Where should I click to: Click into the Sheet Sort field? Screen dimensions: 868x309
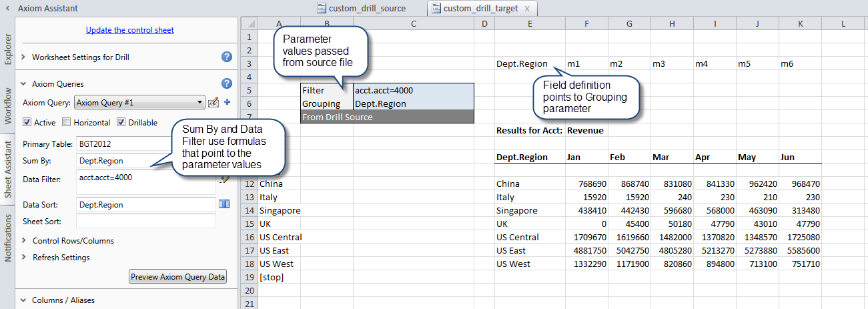(x=145, y=221)
